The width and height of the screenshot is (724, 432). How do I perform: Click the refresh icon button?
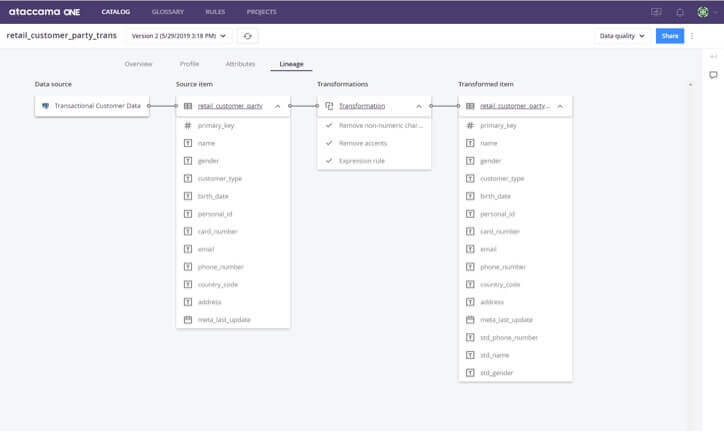click(x=247, y=36)
